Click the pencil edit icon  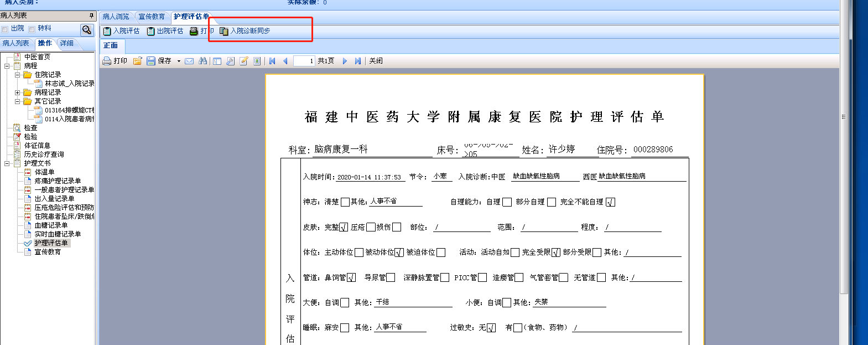click(x=244, y=61)
